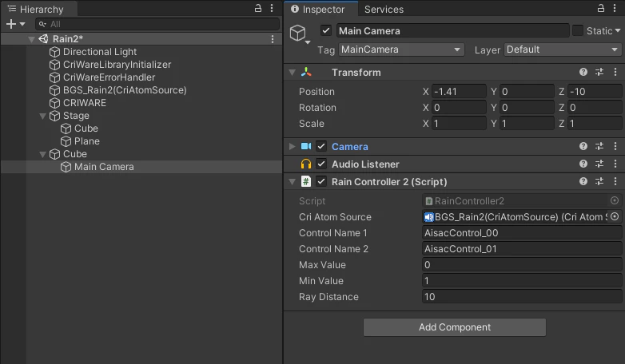The height and width of the screenshot is (364, 625).
Task: Toggle Main Camera active checkbox
Action: click(326, 30)
